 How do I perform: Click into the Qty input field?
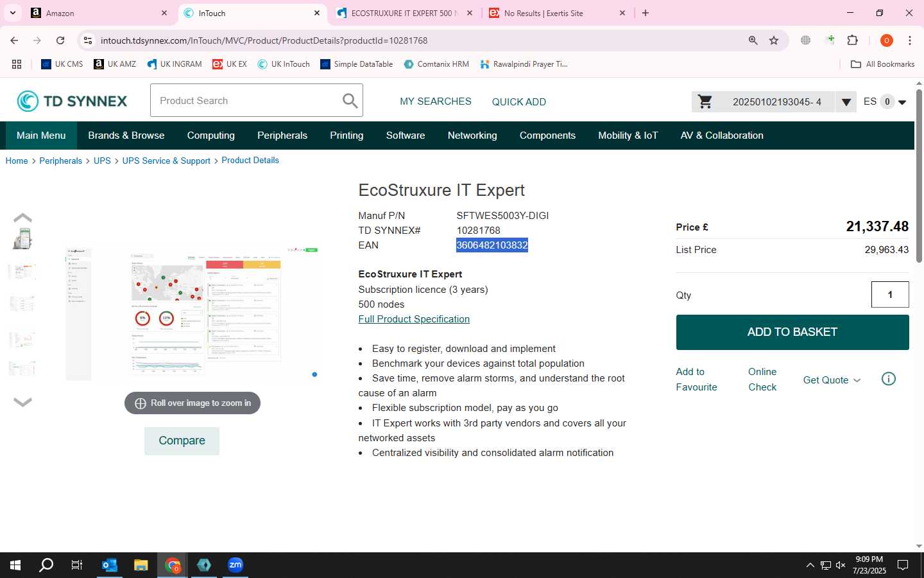tap(890, 295)
